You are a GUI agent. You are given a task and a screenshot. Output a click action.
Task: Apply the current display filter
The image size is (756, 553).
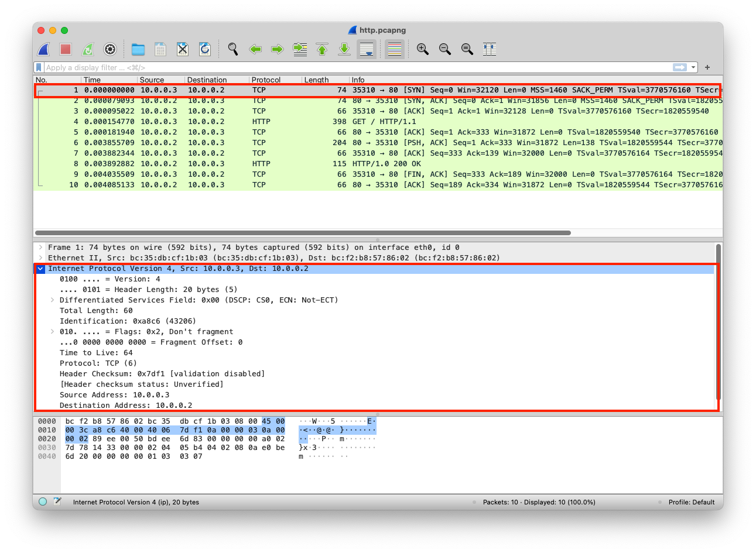[x=680, y=67]
